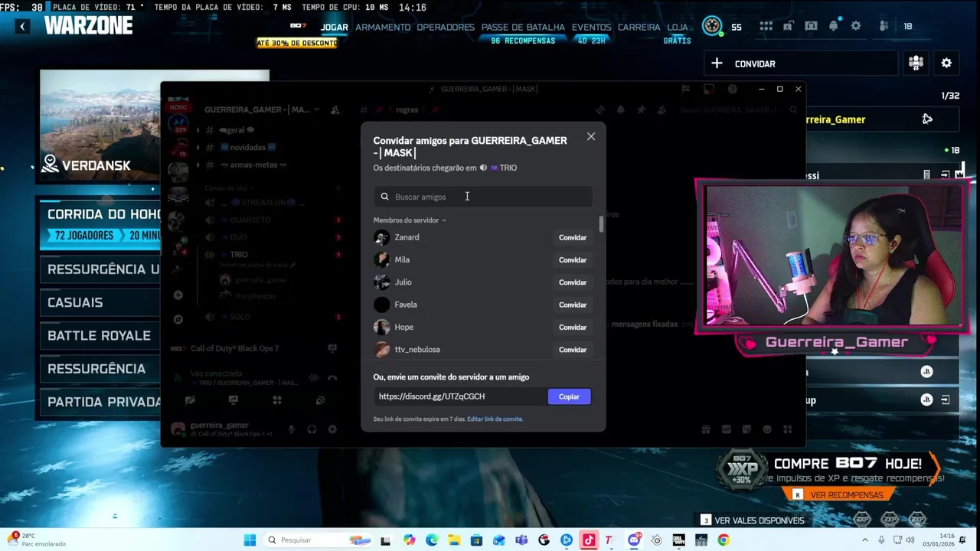Open the CARREIRA tab
980x551 pixels.
(639, 27)
